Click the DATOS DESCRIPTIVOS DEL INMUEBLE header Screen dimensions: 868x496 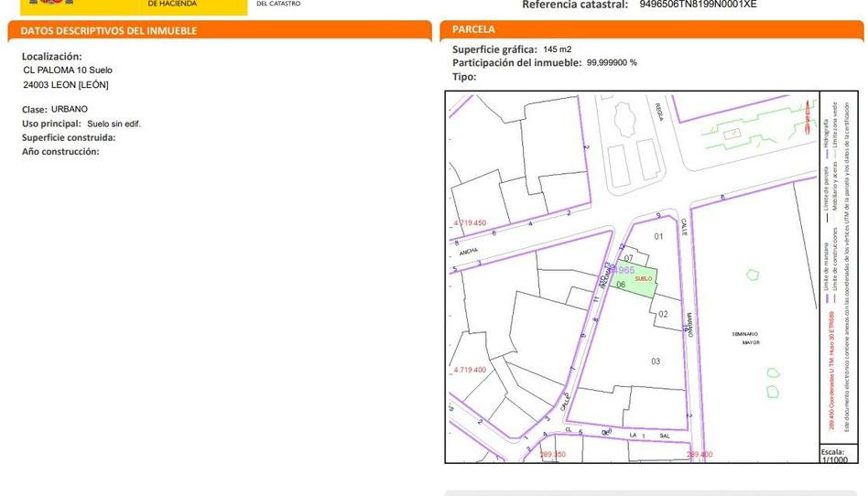[x=109, y=30]
